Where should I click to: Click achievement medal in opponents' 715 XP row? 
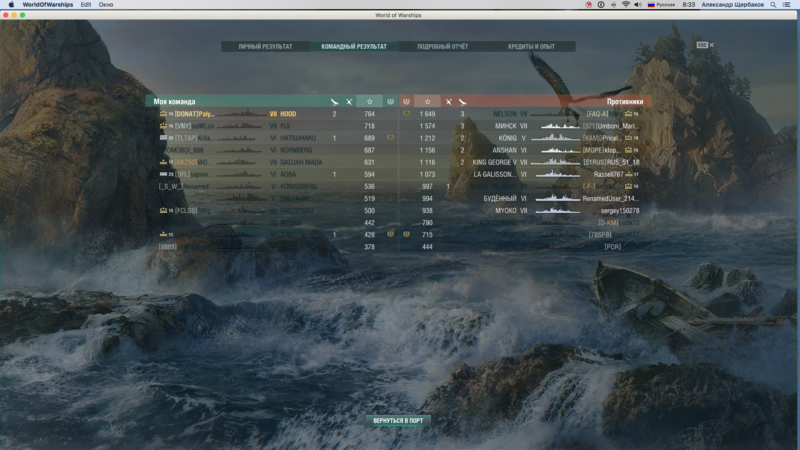tap(406, 234)
